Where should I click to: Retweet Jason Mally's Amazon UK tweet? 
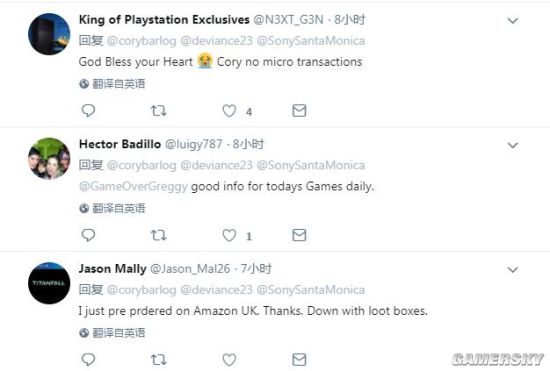(x=159, y=359)
